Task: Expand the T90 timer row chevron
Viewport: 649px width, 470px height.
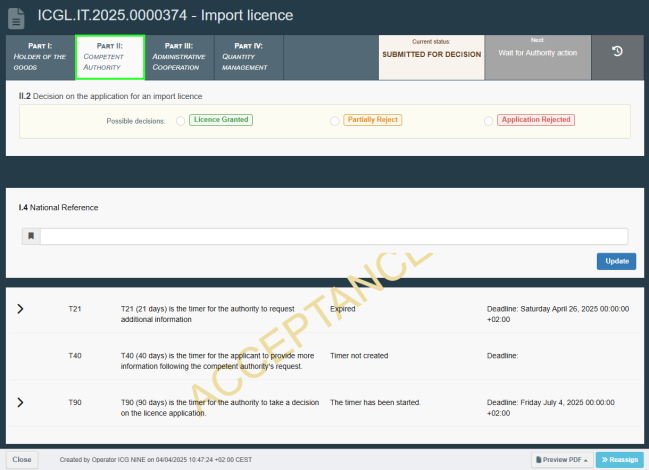Action: tap(20, 402)
